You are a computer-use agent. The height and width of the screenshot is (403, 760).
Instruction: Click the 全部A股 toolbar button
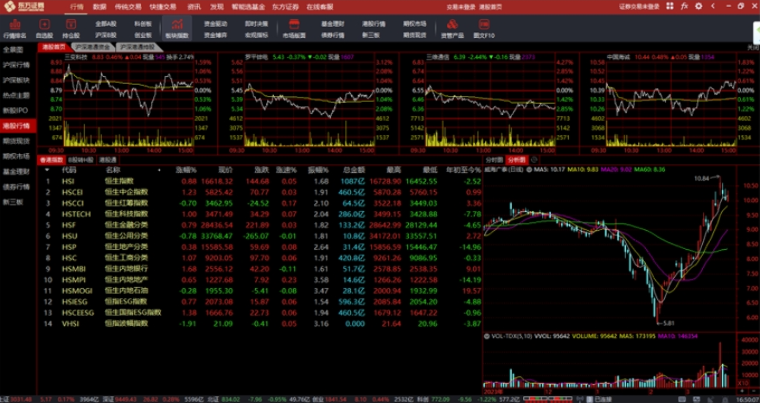pos(104,21)
